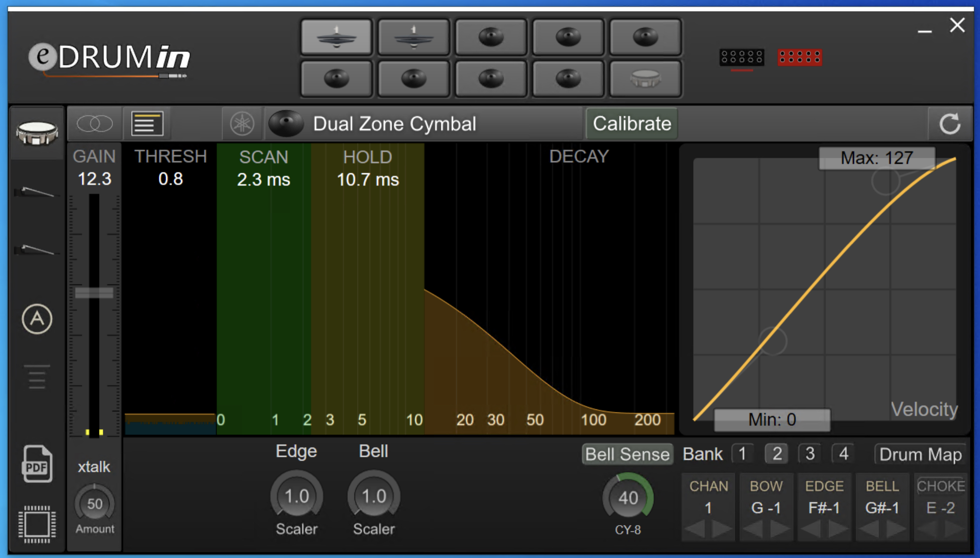Click the Calibrate button
The height and width of the screenshot is (558, 980).
632,124
